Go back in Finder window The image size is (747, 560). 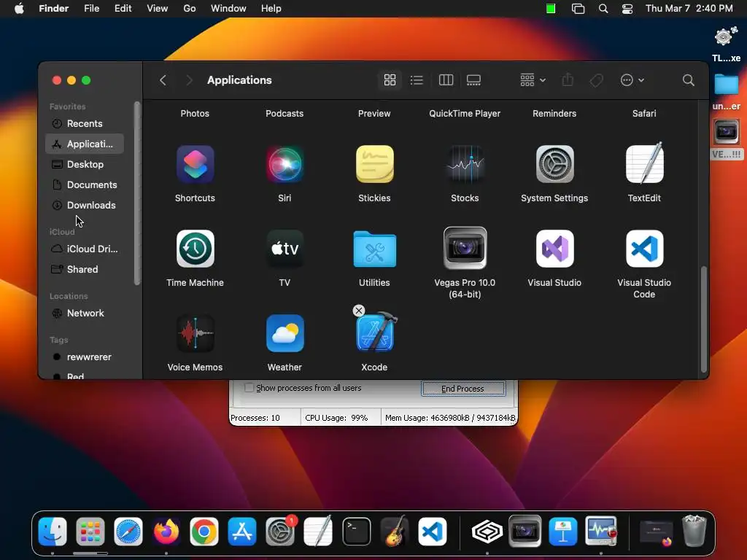tap(163, 80)
